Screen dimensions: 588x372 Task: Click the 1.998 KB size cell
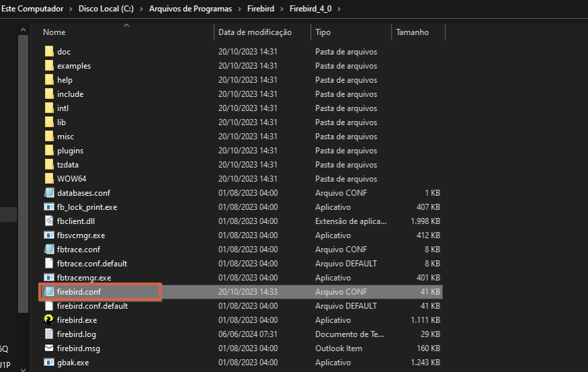coord(425,221)
